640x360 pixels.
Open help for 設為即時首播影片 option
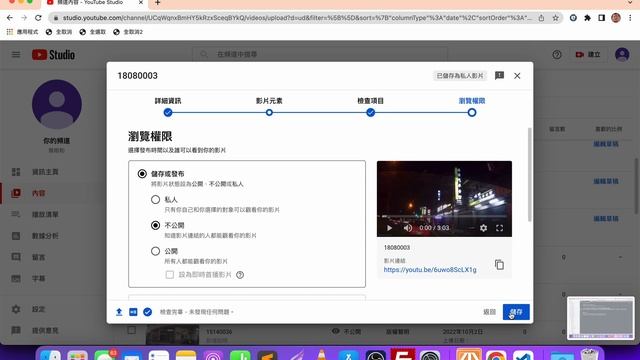point(240,275)
